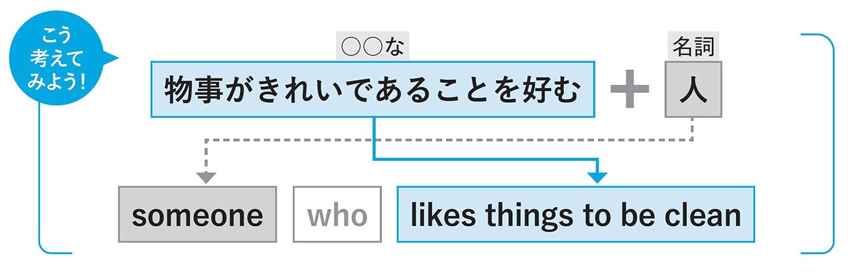868x272 pixels.
Task: Click the "名詞" label tag
Action: [693, 47]
